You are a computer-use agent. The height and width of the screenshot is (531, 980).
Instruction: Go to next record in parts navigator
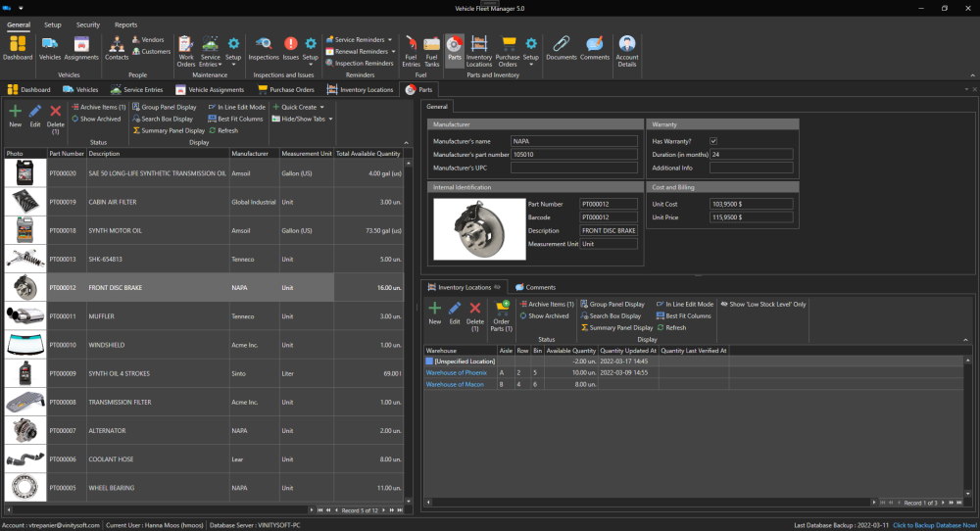tap(384, 510)
